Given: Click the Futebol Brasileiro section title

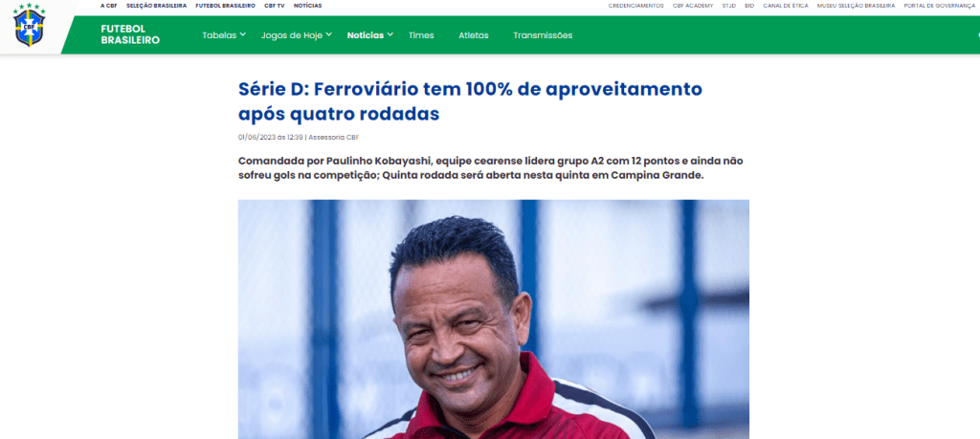Looking at the screenshot, I should click(x=130, y=34).
